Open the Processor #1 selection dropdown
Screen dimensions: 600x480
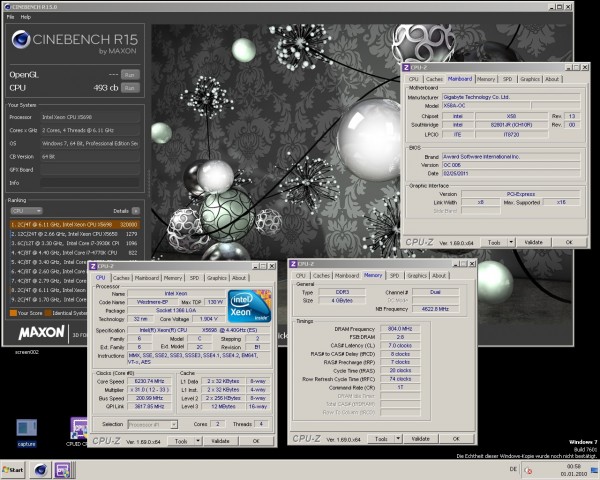coord(152,424)
